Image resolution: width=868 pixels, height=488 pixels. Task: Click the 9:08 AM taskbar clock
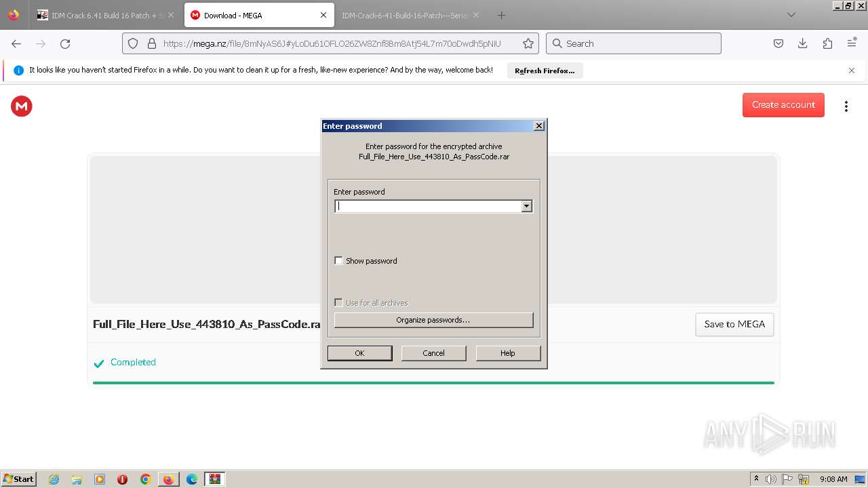point(833,479)
